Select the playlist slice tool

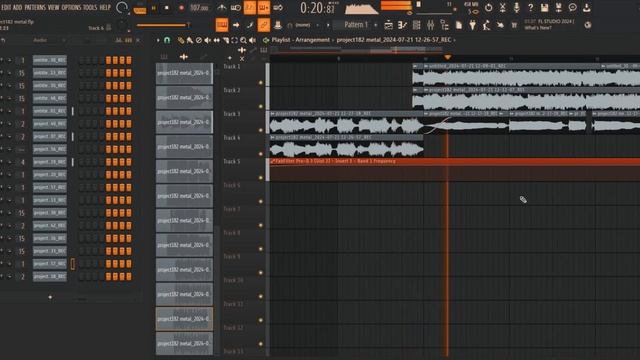pyautogui.click(x=226, y=40)
